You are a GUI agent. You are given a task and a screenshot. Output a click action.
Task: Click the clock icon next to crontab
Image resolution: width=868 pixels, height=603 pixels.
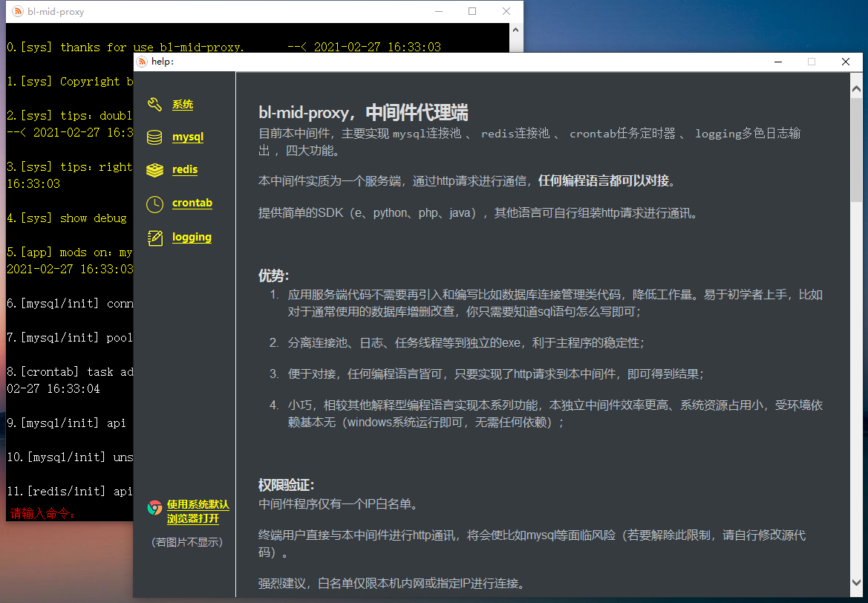click(x=156, y=203)
